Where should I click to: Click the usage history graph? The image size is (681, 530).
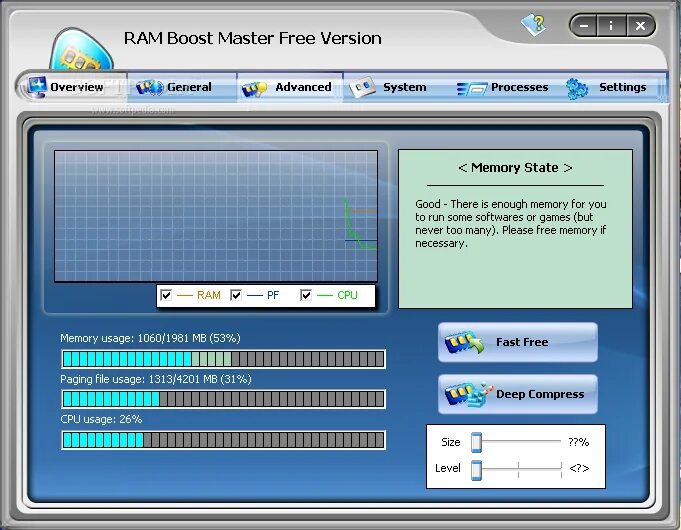[x=216, y=216]
